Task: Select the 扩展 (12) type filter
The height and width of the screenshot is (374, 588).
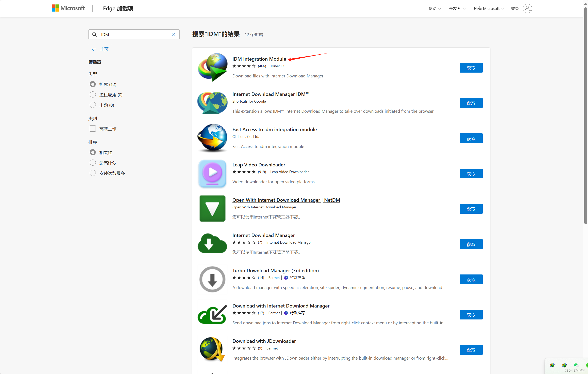Action: (x=93, y=84)
